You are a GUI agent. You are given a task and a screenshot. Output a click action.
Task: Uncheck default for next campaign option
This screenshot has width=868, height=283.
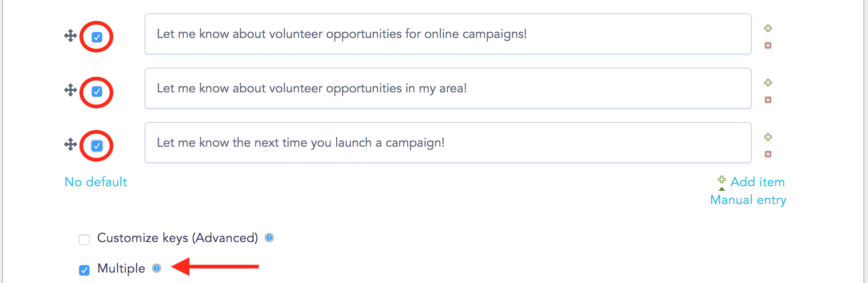click(x=97, y=146)
